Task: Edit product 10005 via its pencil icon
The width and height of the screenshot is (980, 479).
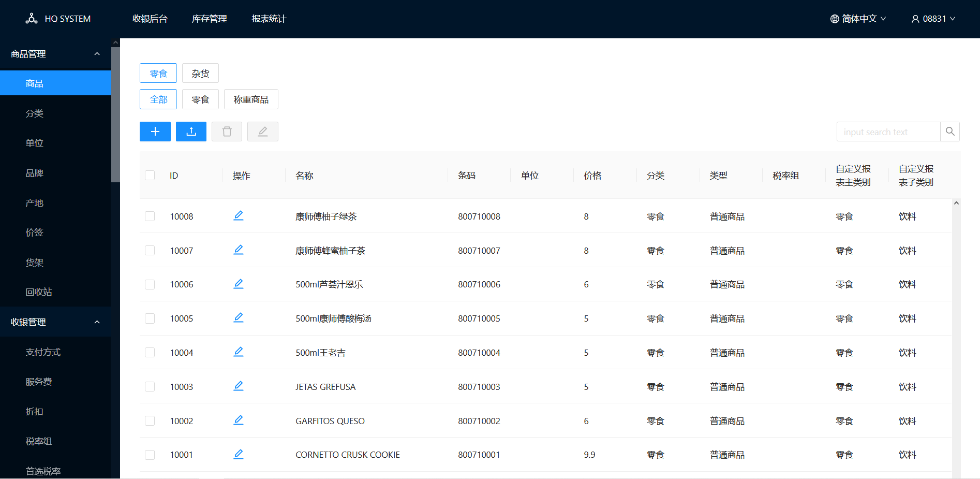Action: tap(239, 317)
